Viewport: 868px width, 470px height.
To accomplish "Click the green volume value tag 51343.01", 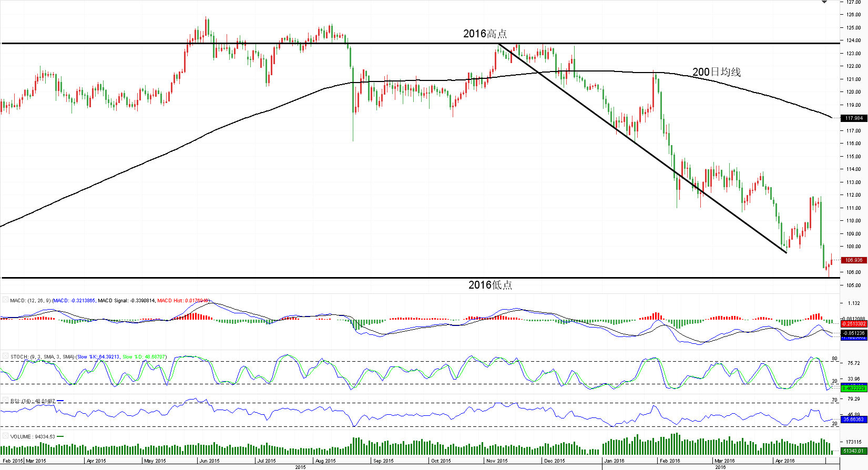I will [x=854, y=451].
